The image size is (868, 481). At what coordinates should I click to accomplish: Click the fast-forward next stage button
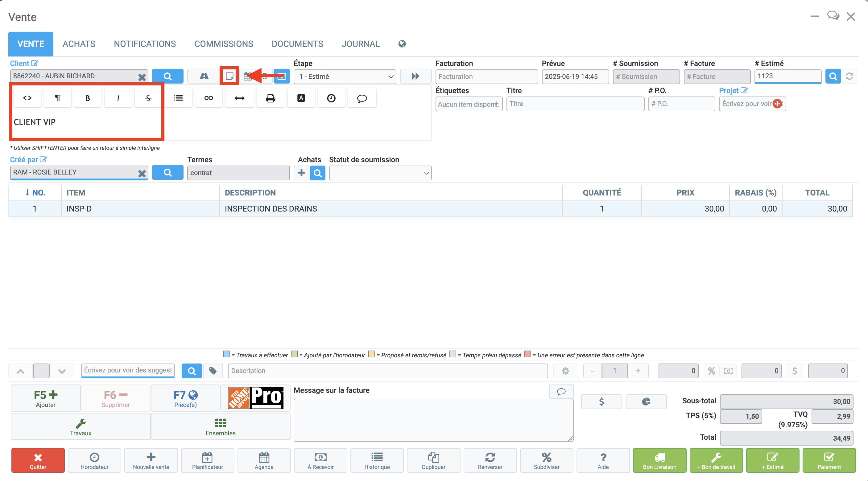(x=415, y=76)
